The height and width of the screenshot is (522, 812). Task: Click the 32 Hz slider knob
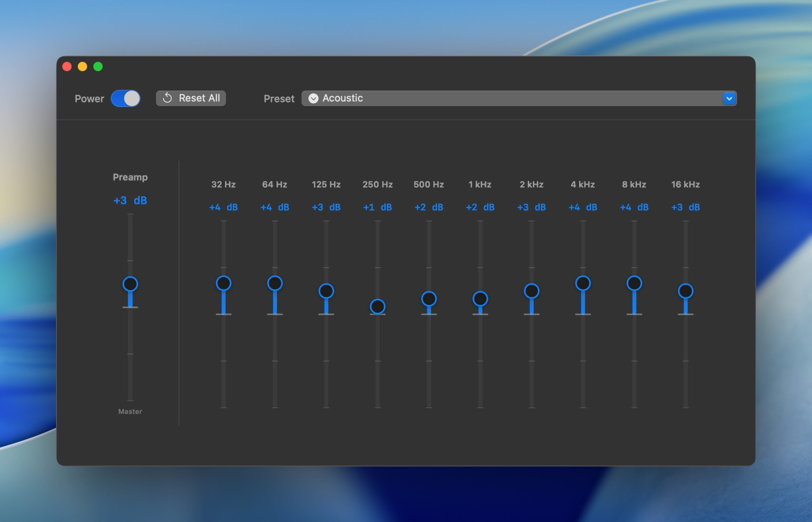(224, 283)
